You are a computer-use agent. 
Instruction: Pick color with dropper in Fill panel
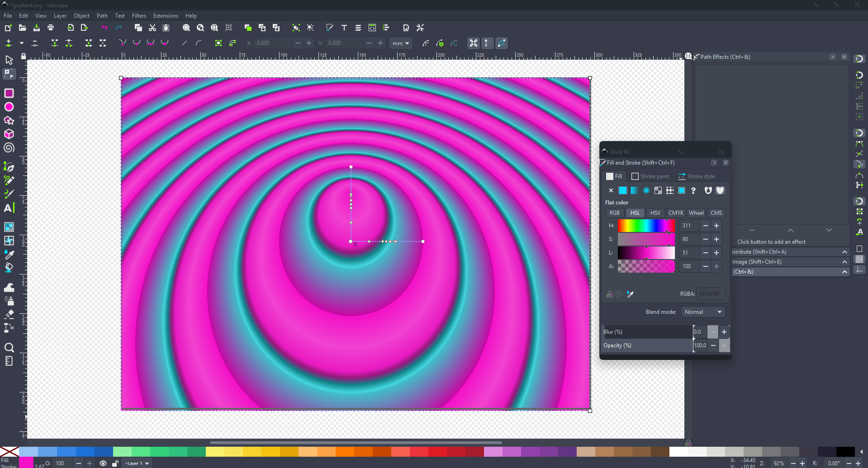(x=630, y=294)
